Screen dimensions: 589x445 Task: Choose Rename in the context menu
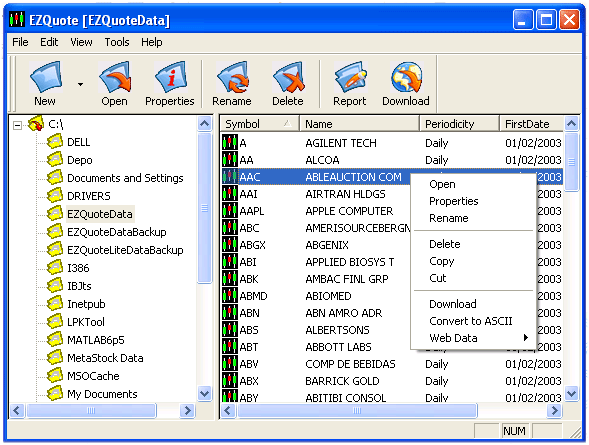[473, 218]
